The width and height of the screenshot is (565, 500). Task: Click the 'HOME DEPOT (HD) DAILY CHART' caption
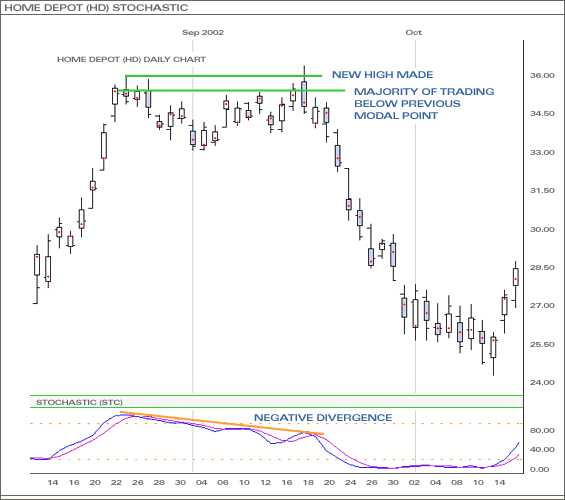pyautogui.click(x=132, y=59)
